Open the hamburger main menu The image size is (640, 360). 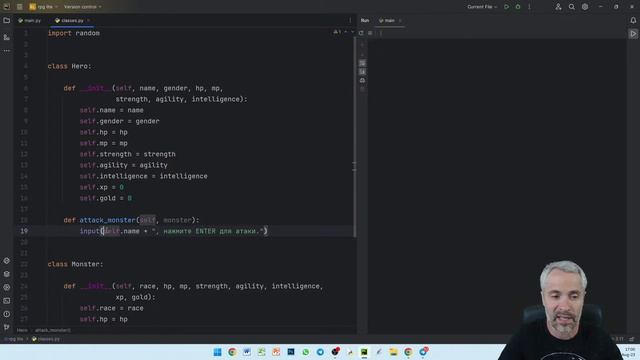point(20,7)
